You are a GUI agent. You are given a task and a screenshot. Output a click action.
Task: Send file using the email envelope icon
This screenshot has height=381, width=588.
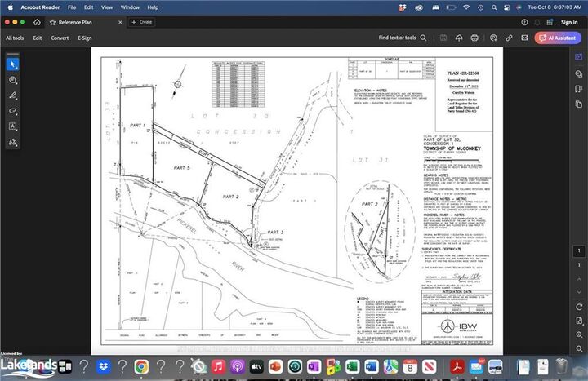pos(524,38)
